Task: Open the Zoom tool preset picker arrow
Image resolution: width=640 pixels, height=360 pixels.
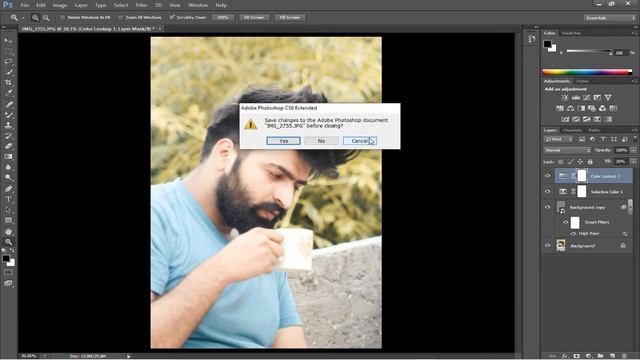Action: 23,18
